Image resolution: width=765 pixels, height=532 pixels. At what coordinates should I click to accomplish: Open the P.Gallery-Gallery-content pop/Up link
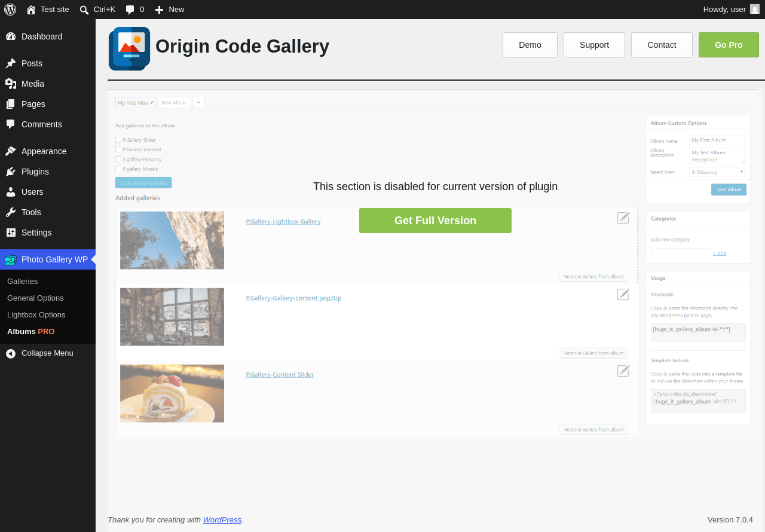click(x=293, y=298)
